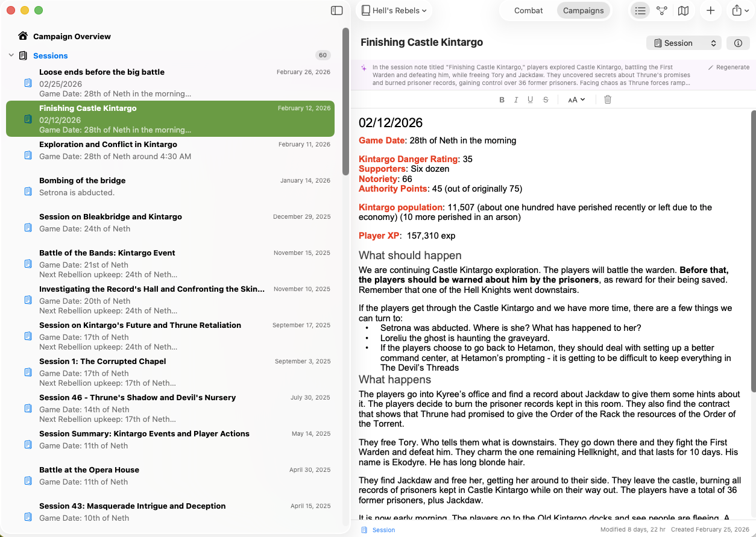Toggle the sidebar visibility icon

pyautogui.click(x=337, y=11)
